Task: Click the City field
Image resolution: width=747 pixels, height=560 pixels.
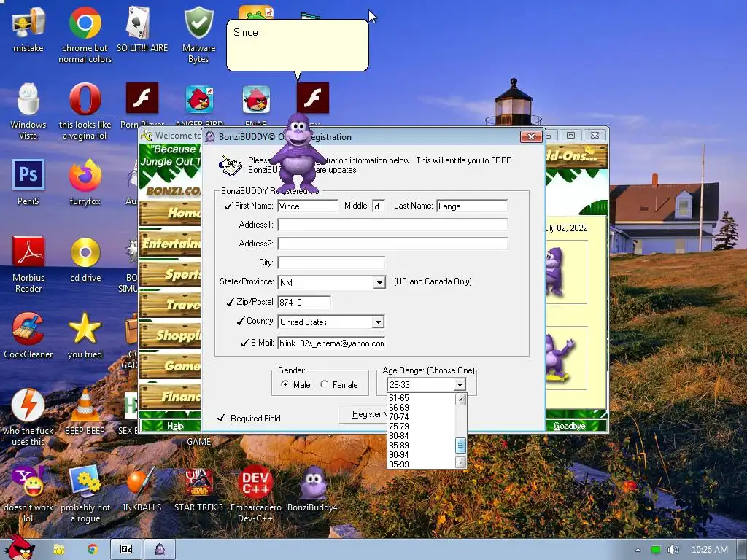Action: [331, 262]
